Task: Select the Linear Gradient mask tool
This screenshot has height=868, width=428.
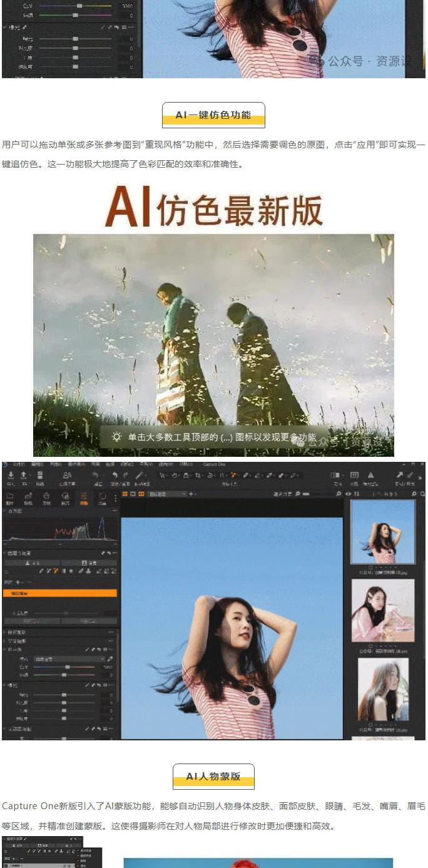Action: 64,571
